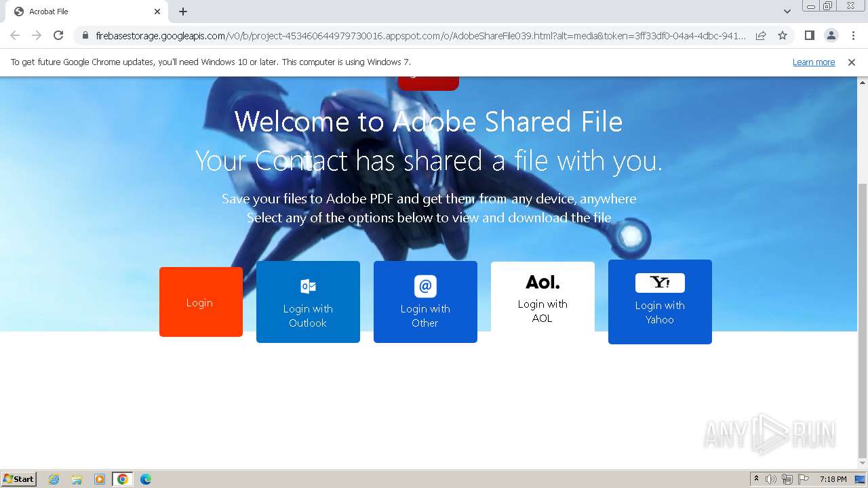Image resolution: width=868 pixels, height=488 pixels.
Task: Select Chrome in the taskbar
Action: (x=123, y=479)
